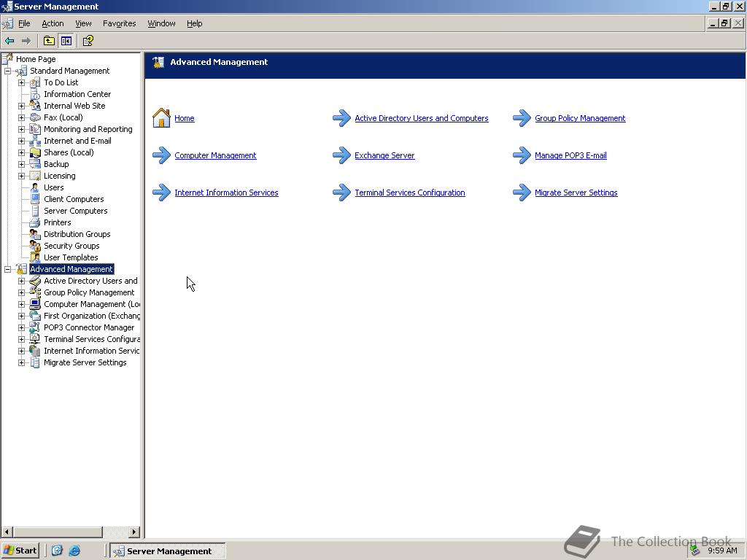Expand the Backup node
This screenshot has height=560, width=747.
pos(21,164)
